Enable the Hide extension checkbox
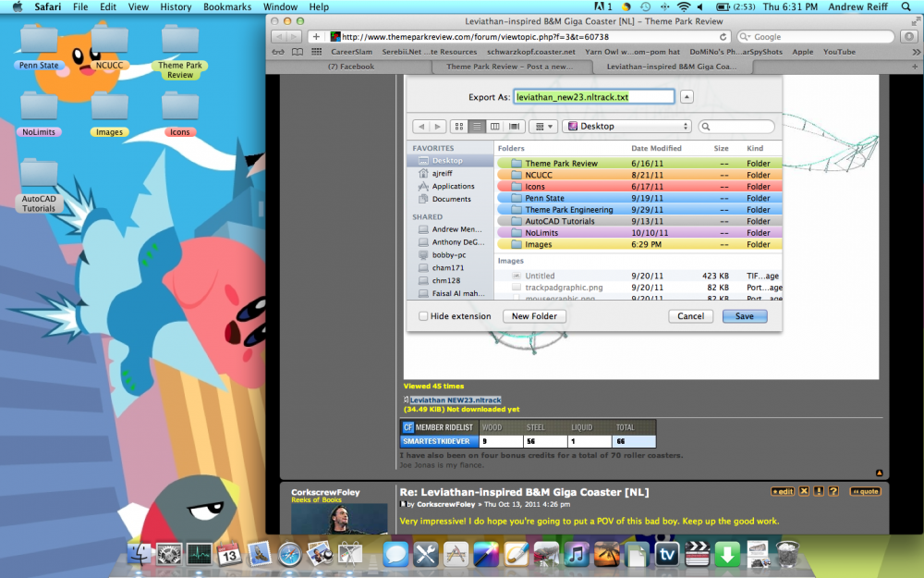This screenshot has height=578, width=924. point(423,316)
